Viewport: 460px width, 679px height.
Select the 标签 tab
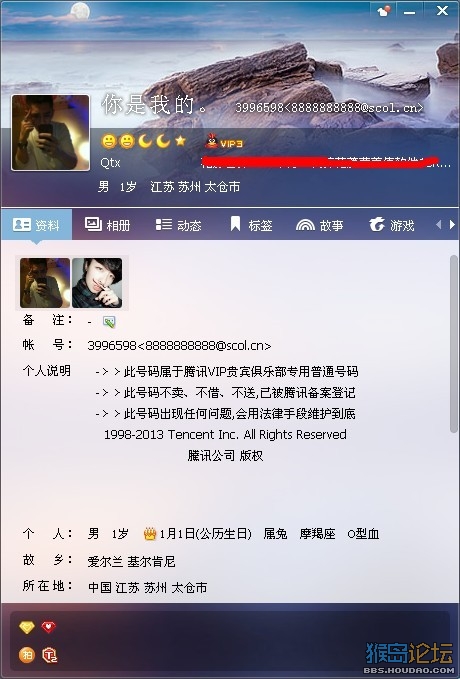251,225
